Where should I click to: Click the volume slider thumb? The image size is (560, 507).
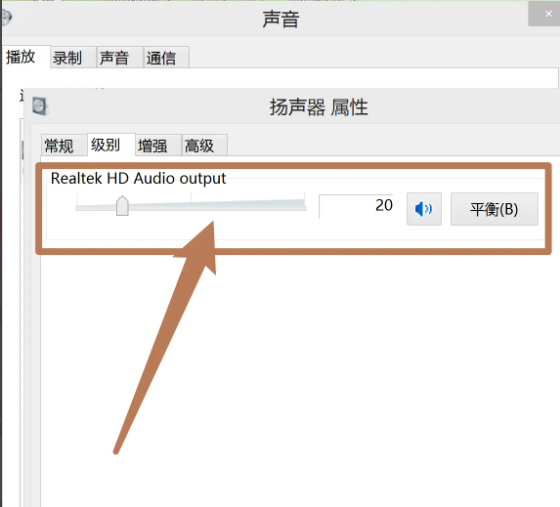(x=122, y=206)
